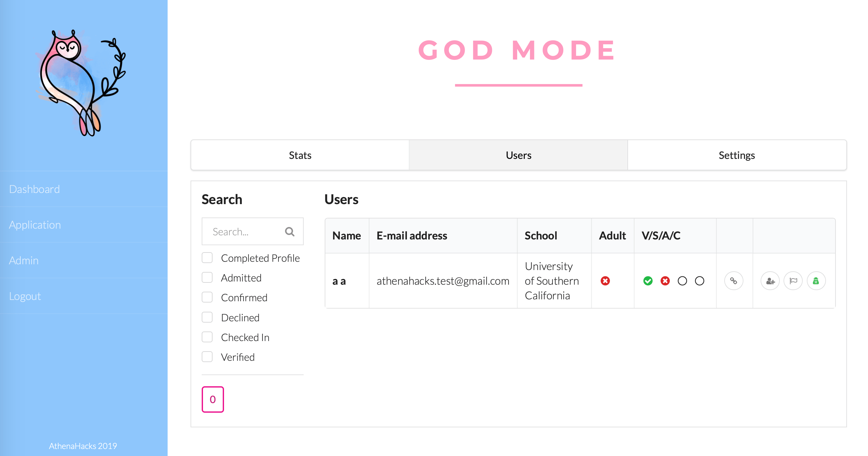Enable the Completed Profile filter
The width and height of the screenshot is (868, 456).
pos(207,258)
